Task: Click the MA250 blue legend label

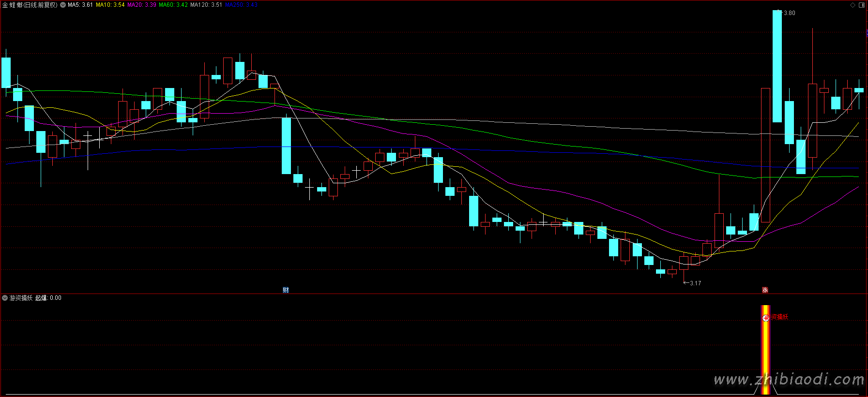Action: tap(241, 5)
